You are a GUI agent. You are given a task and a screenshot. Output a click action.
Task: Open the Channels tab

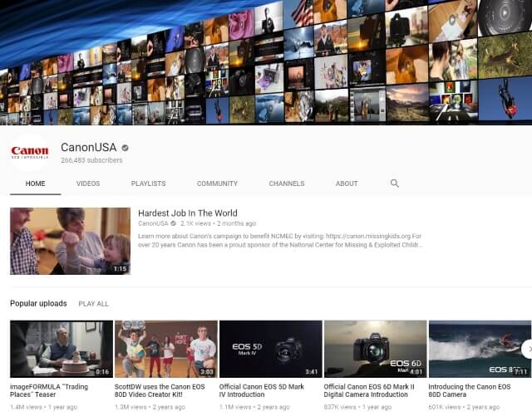coord(287,184)
